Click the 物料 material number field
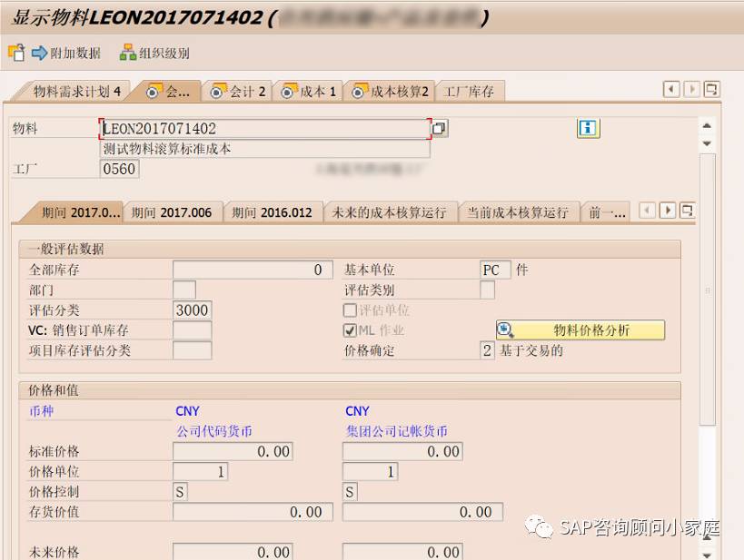Image resolution: width=744 pixels, height=560 pixels. pyautogui.click(x=265, y=129)
